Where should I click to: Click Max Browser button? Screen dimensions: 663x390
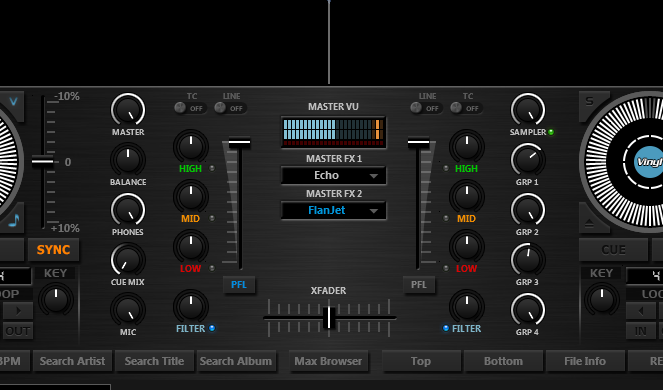tap(328, 361)
